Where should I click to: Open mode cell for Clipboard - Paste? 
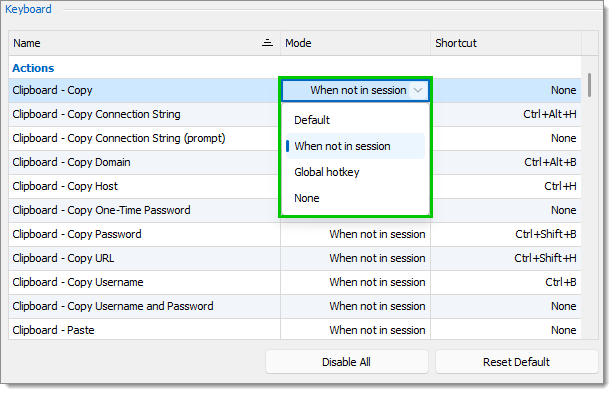[x=355, y=330]
